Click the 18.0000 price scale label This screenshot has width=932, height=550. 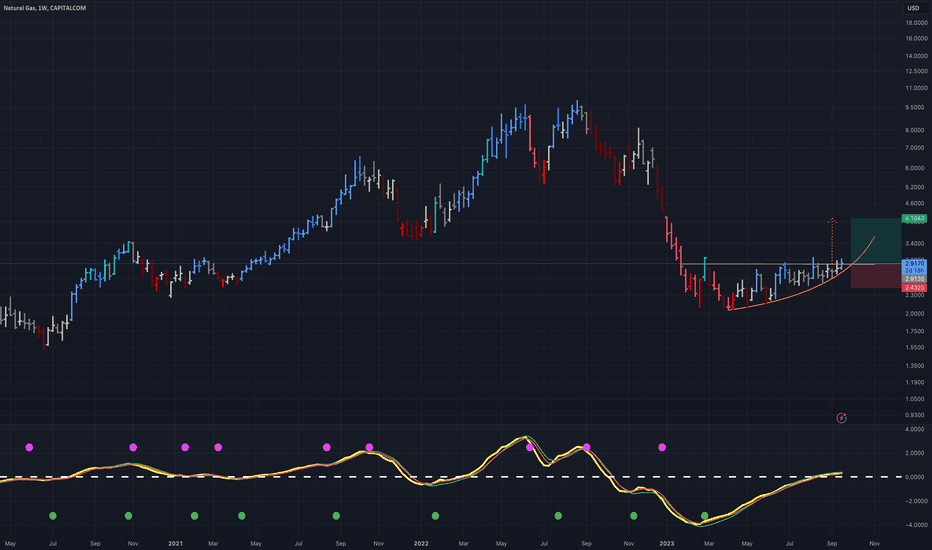click(916, 23)
